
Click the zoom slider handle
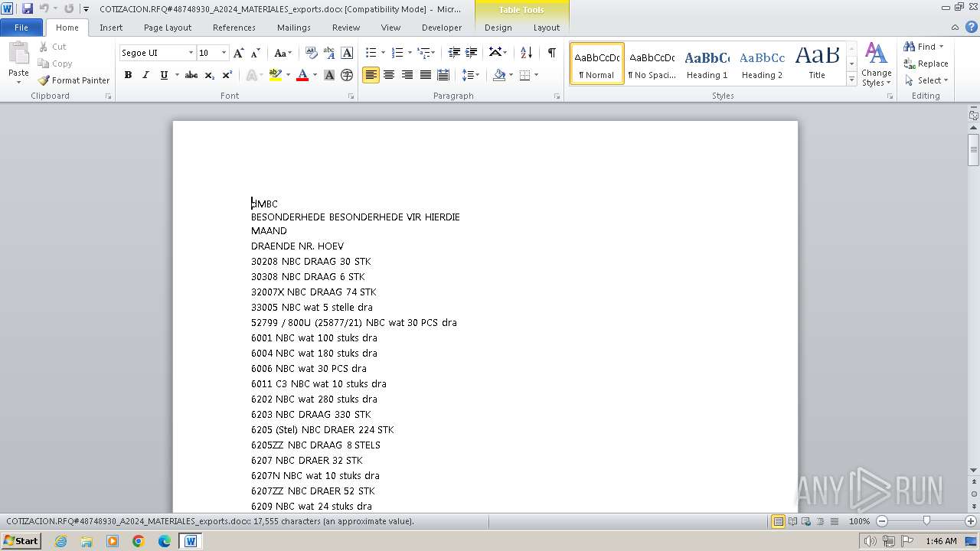click(x=926, y=521)
